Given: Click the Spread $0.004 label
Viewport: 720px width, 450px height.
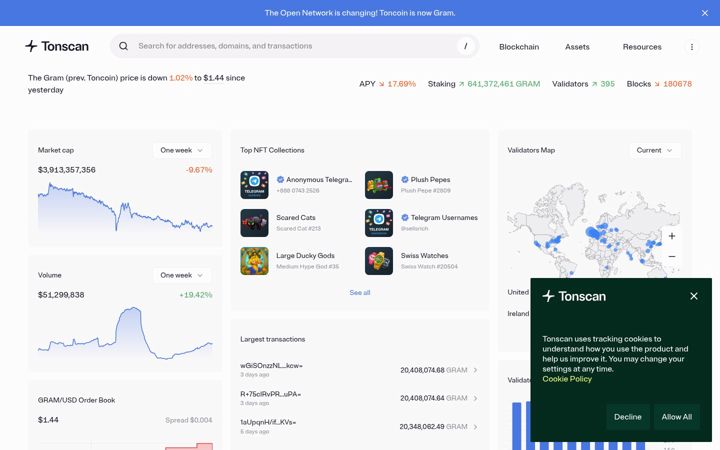Looking at the screenshot, I should (189, 420).
